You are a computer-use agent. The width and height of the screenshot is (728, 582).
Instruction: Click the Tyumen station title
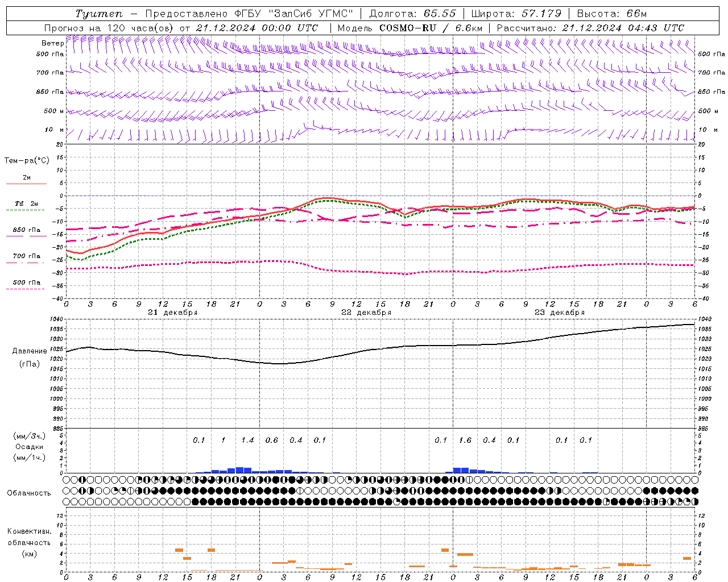coord(100,14)
